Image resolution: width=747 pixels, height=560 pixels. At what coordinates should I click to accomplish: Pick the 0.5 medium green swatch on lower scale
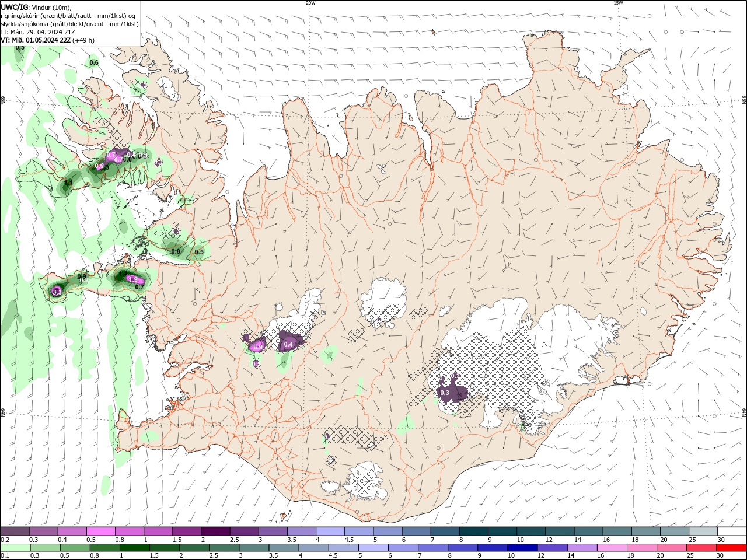coord(75,548)
